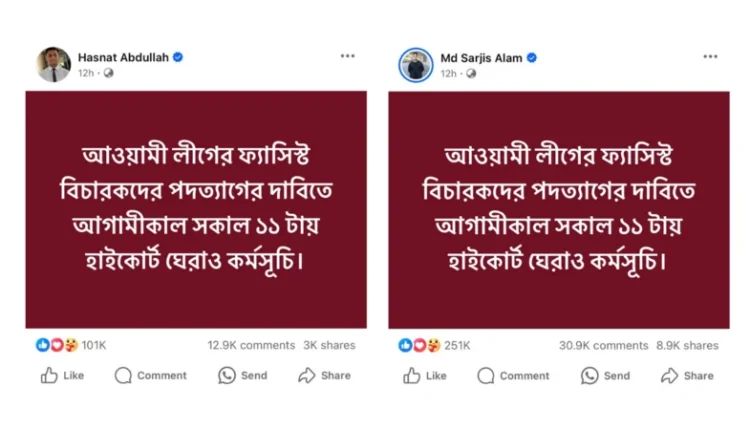
Task: Open three-dot menu on Hasnat Abdullah's post
Action: 347,57
